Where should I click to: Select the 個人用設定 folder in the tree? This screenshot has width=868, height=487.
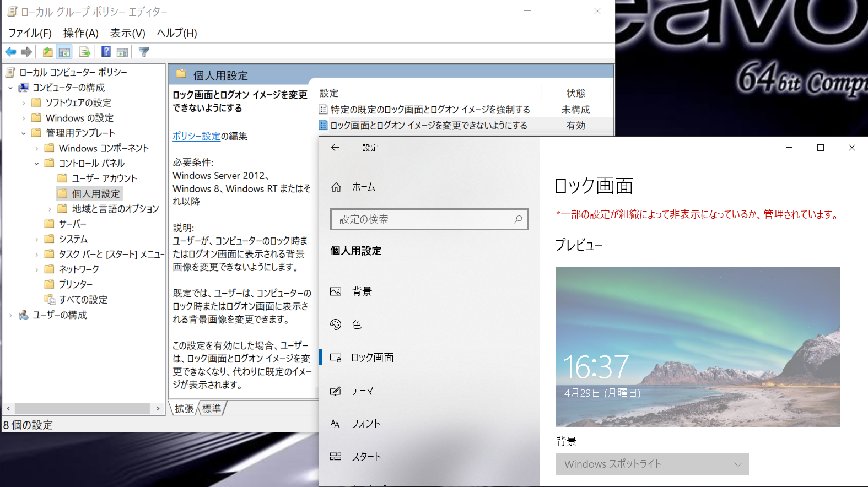tap(95, 193)
